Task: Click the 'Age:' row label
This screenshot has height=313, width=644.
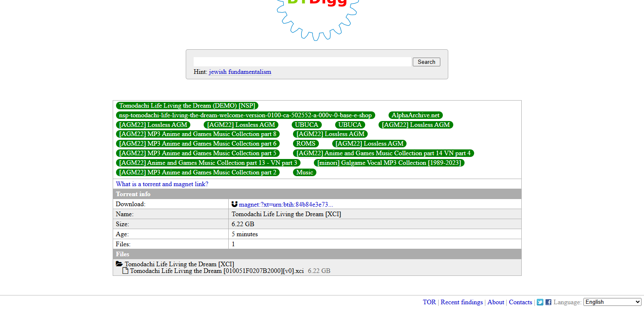Action: point(122,234)
